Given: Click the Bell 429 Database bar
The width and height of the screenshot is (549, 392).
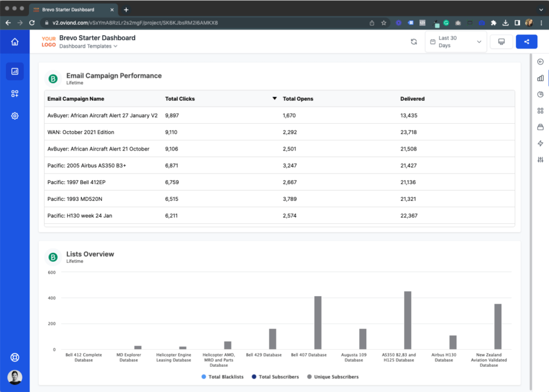Looking at the screenshot, I should [x=273, y=339].
